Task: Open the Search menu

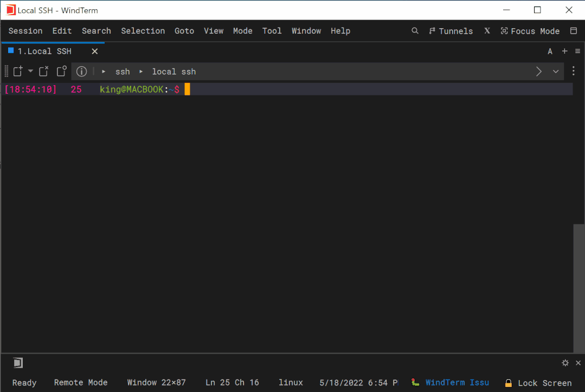Action: (97, 31)
